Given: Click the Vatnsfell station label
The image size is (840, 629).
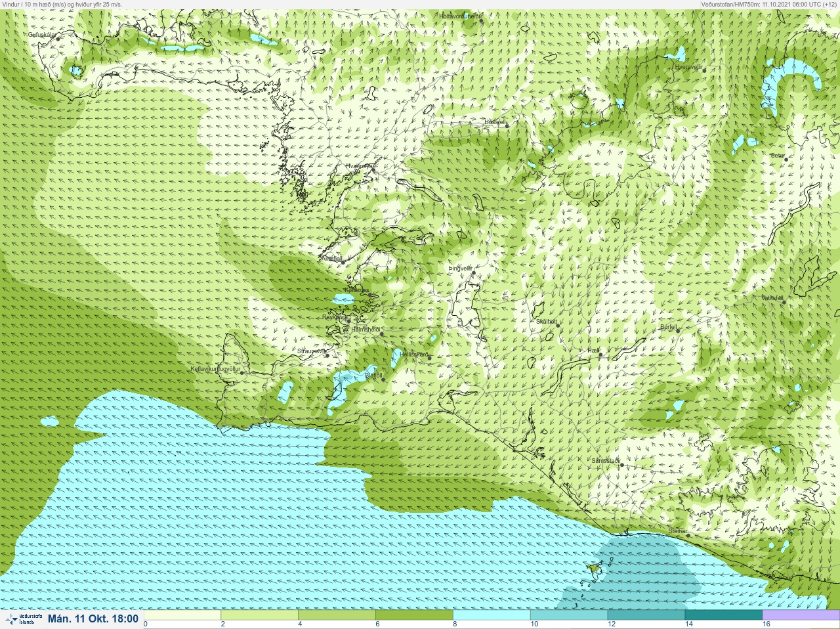Looking at the screenshot, I should [x=772, y=297].
